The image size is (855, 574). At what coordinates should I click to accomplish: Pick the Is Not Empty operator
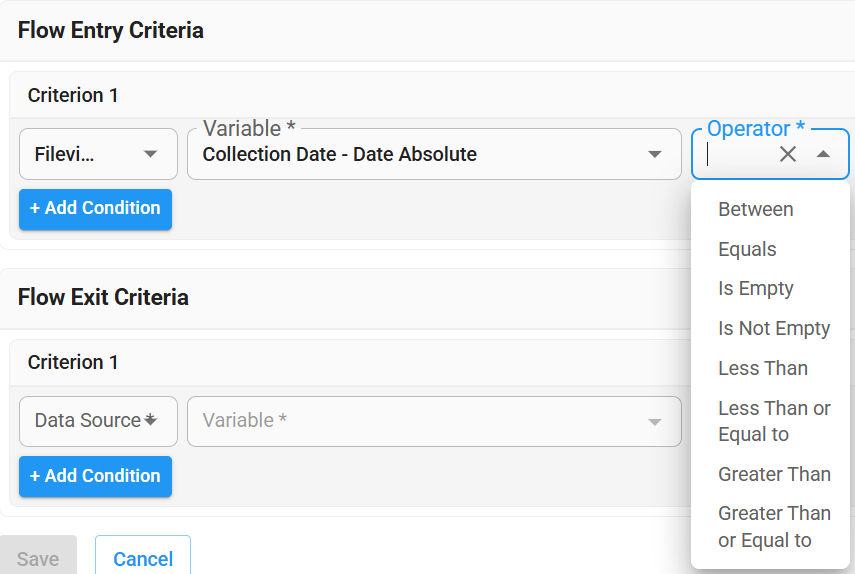[774, 328]
